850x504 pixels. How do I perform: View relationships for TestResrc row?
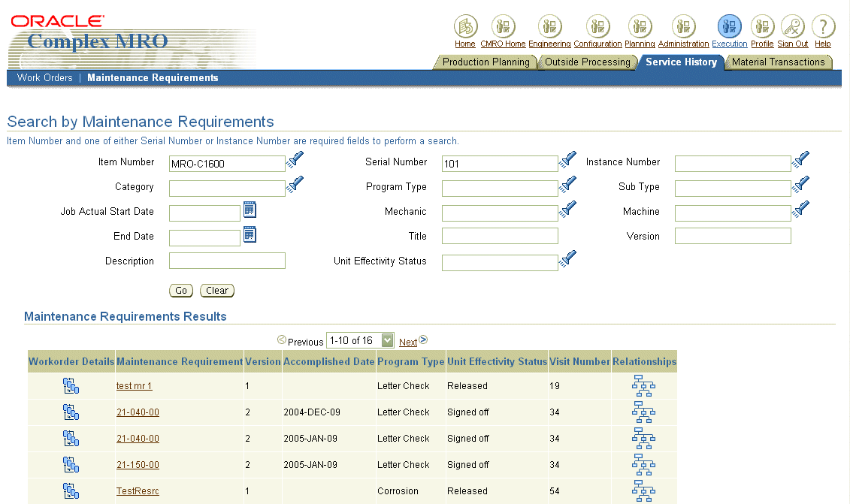tap(643, 491)
